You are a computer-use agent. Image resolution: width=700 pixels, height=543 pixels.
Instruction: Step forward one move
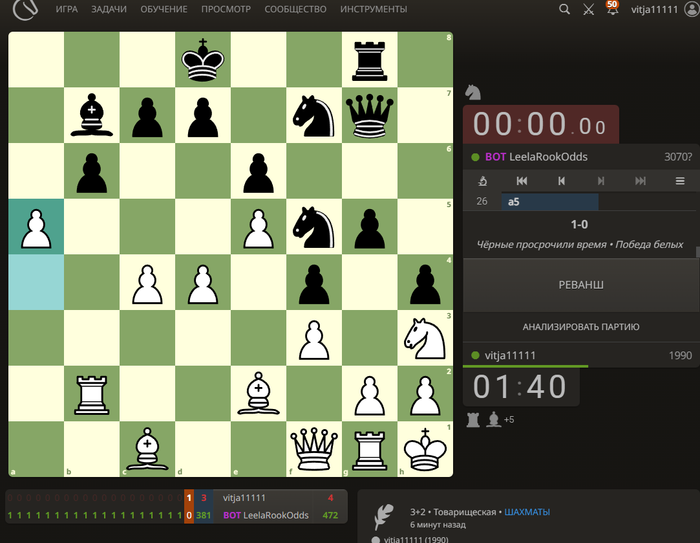click(601, 181)
